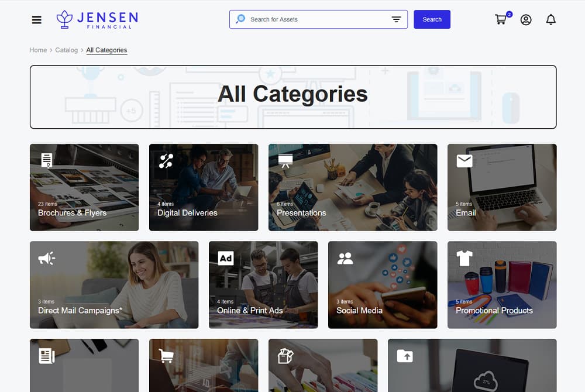Click the Jensen Financial logo
This screenshot has width=585, height=392.
(x=97, y=19)
